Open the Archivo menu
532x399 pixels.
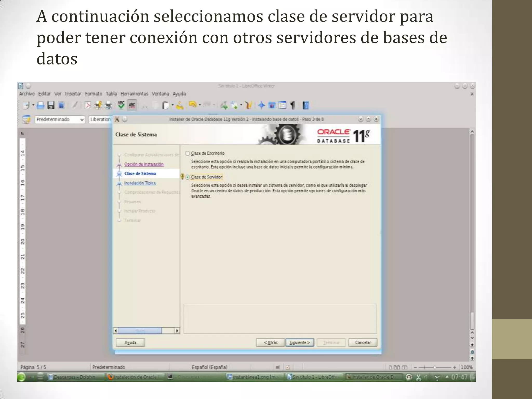pos(27,94)
